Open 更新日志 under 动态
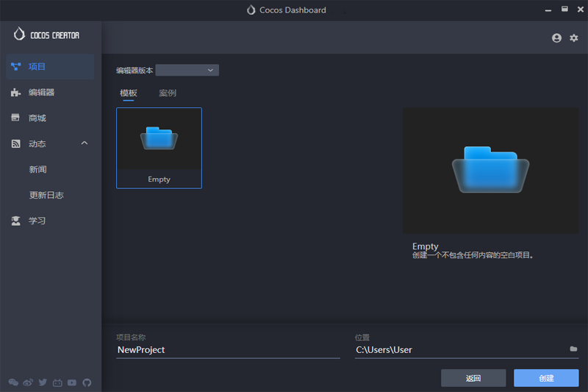The width and height of the screenshot is (588, 392). click(x=46, y=196)
